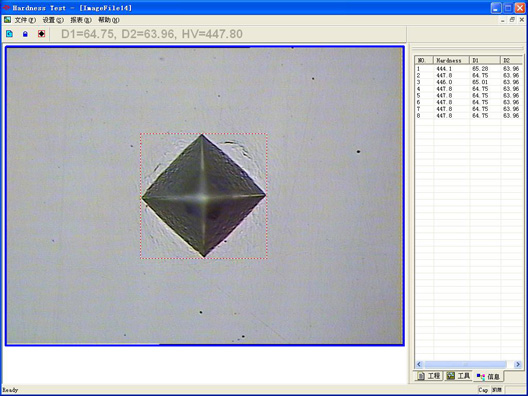The image size is (528, 396).
Task: Restore the inner document window
Action: [512, 20]
